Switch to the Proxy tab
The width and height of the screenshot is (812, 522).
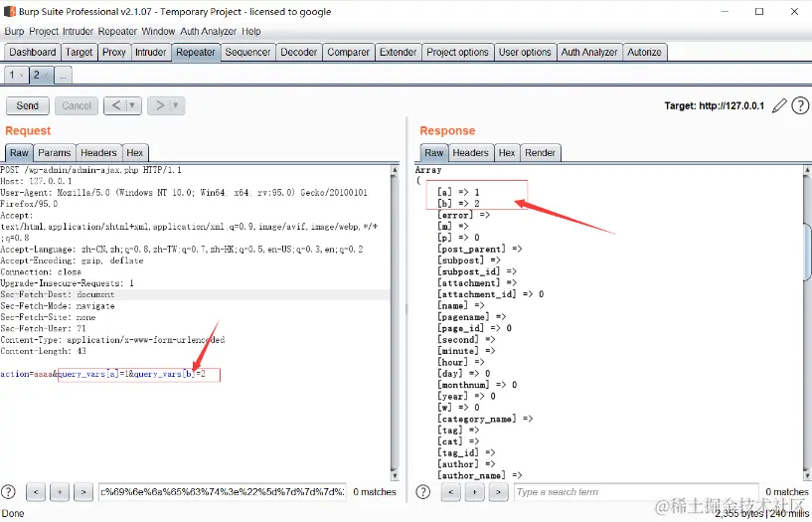coord(114,53)
